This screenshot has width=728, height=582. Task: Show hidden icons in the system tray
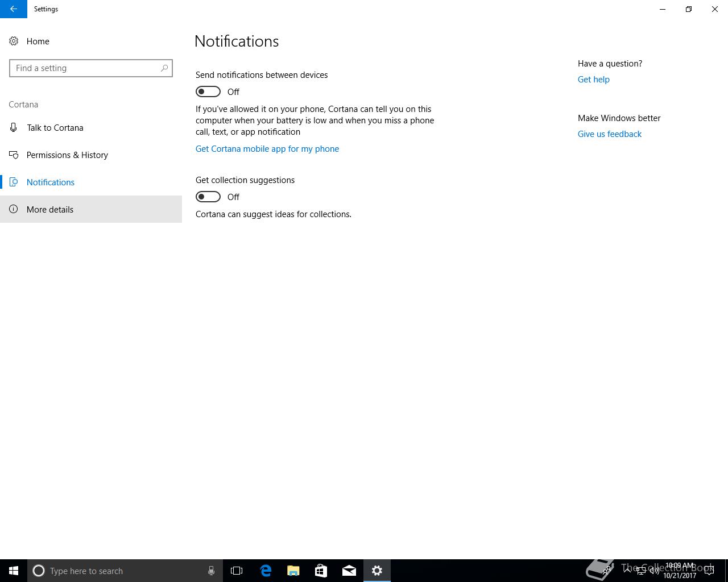pyautogui.click(x=627, y=571)
